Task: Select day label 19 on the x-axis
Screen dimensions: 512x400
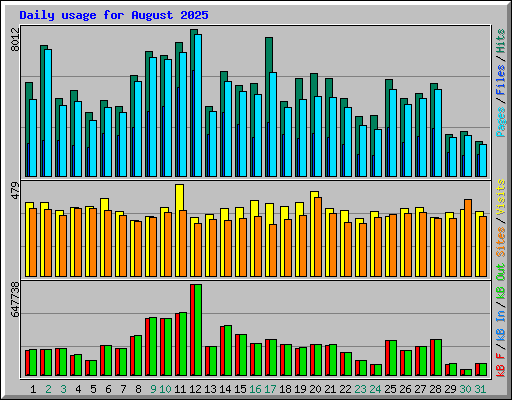Action: click(x=300, y=389)
